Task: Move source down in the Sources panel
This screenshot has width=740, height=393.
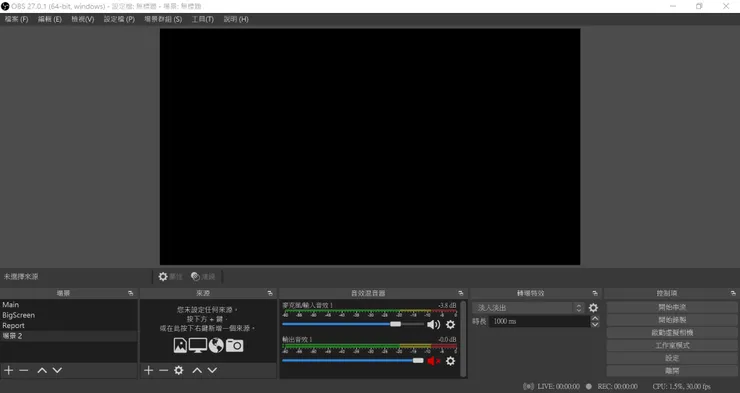Action: pyautogui.click(x=212, y=370)
